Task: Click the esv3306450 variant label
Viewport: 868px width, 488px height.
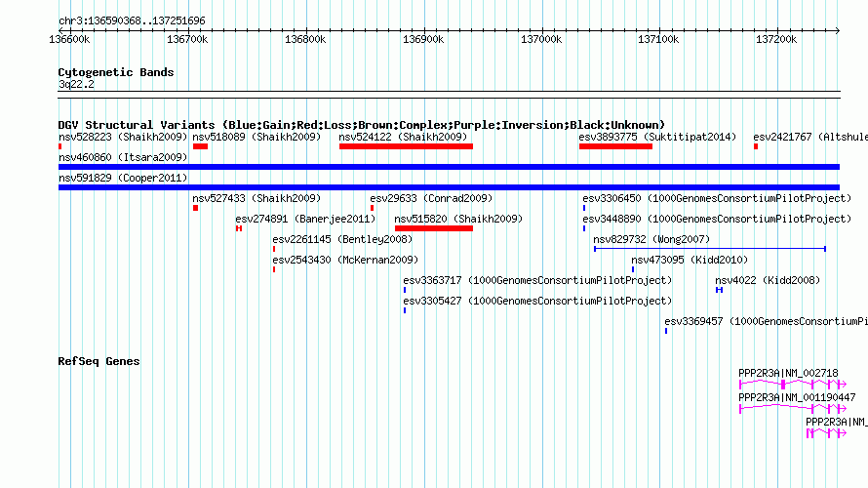Action: click(717, 198)
